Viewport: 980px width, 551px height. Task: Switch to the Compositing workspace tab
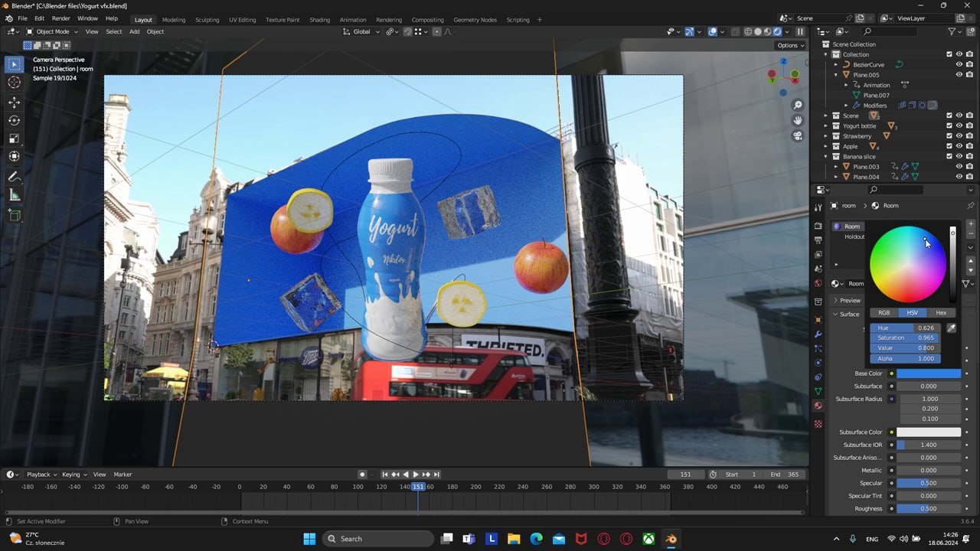pos(427,20)
